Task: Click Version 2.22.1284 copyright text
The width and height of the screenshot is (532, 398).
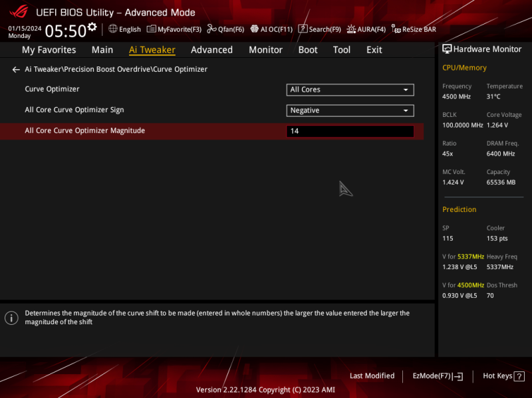Action: [x=265, y=390]
